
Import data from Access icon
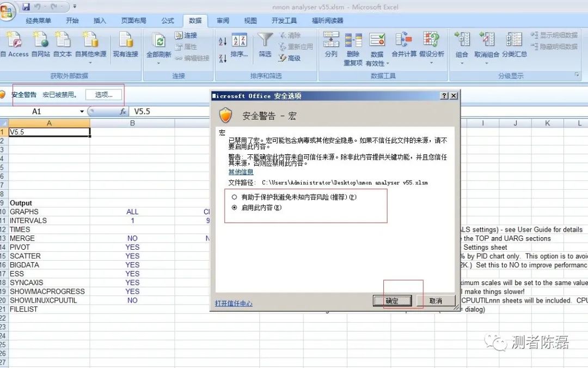[14, 39]
